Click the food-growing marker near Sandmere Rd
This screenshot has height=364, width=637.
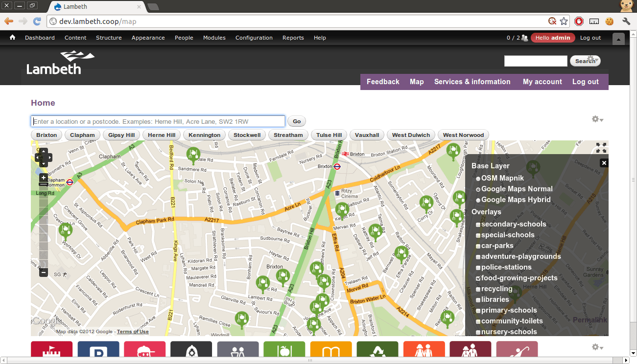click(193, 156)
